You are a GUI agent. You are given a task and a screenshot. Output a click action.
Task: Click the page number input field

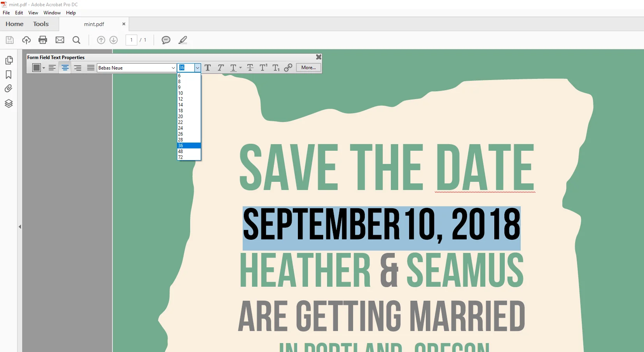[131, 40]
